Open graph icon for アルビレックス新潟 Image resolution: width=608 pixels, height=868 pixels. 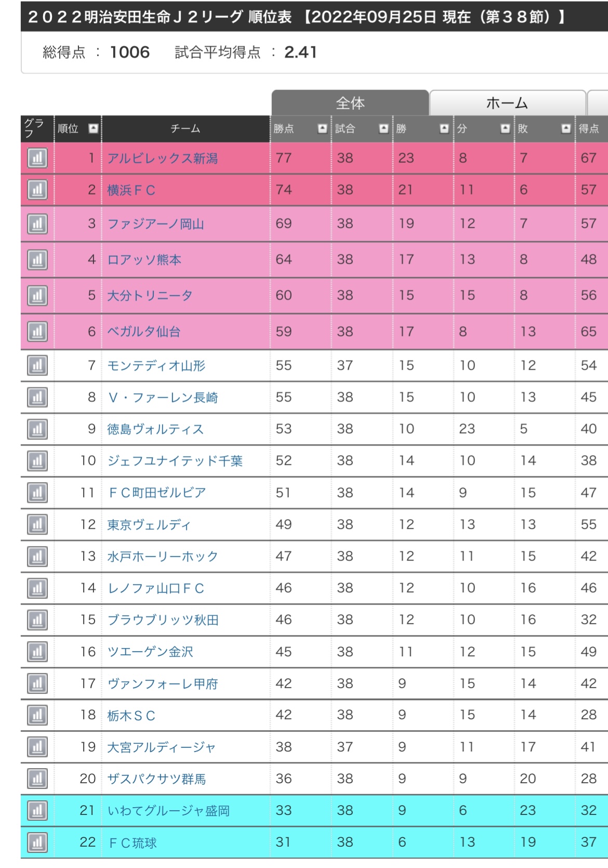pyautogui.click(x=37, y=158)
